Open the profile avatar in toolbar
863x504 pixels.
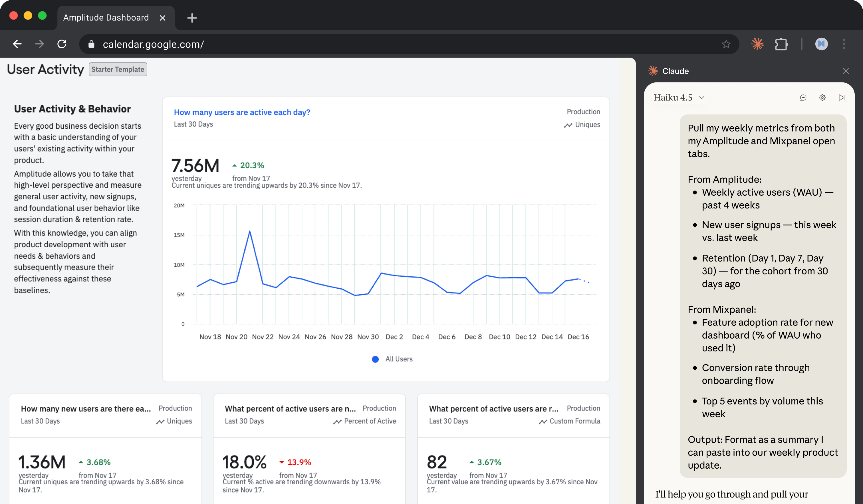[821, 44]
